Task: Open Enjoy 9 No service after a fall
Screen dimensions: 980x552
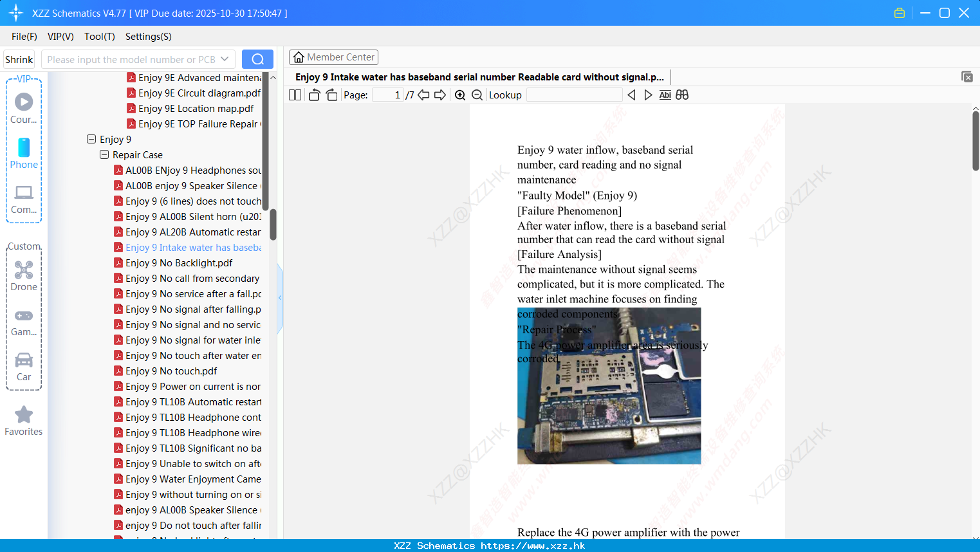Action: [x=187, y=293]
